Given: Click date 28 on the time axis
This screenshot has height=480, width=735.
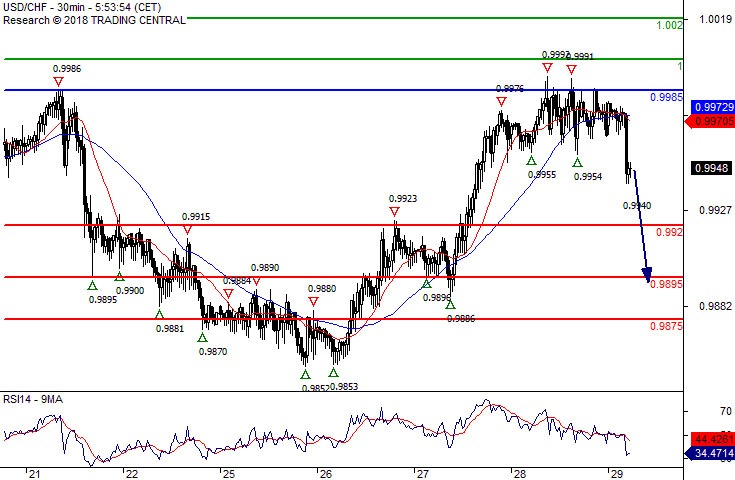Looking at the screenshot, I should [519, 474].
